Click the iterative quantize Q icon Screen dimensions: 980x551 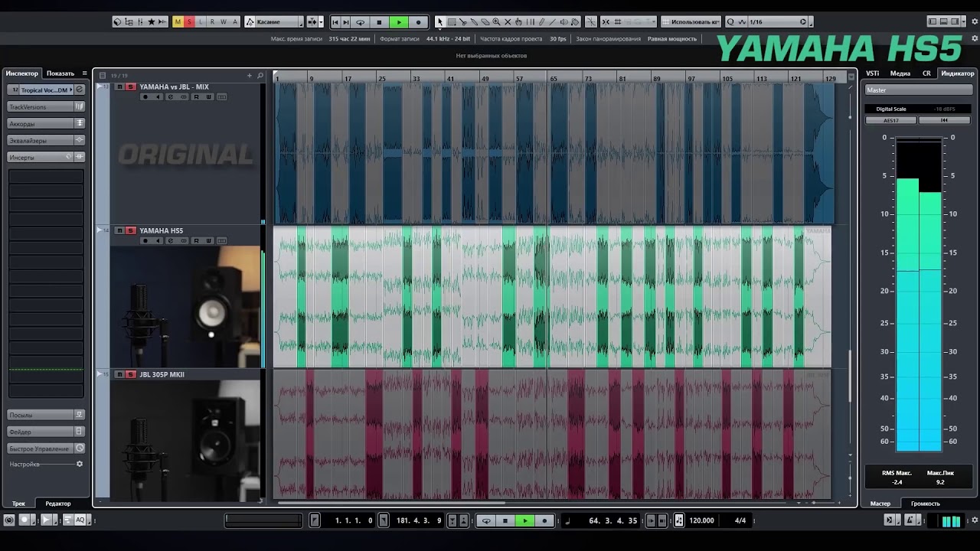pos(730,22)
